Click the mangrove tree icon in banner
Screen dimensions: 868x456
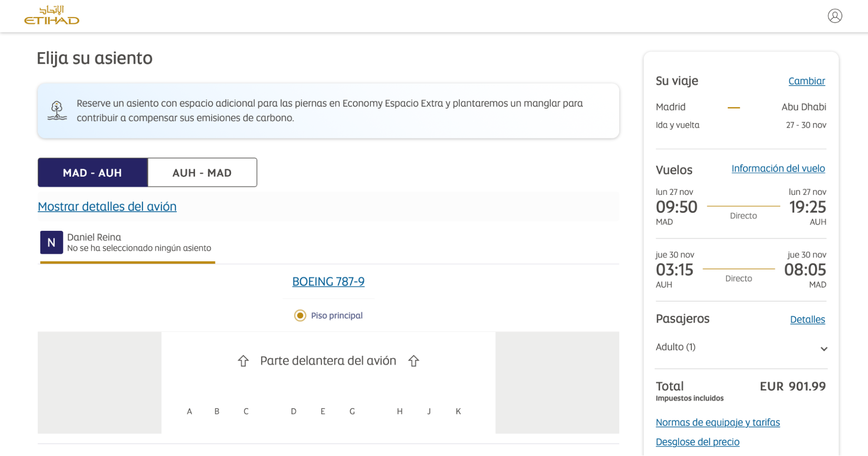57,111
